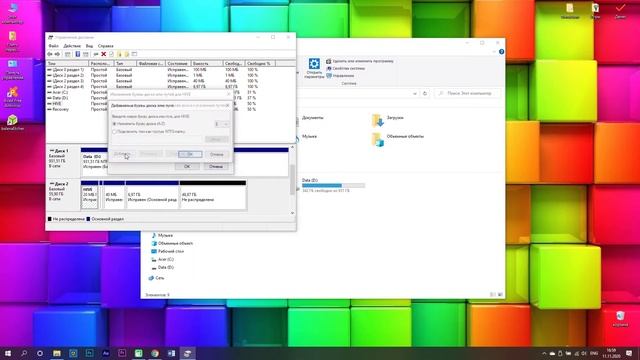Click the blue 'Основной раздел' legend swatch

[x=88, y=219]
